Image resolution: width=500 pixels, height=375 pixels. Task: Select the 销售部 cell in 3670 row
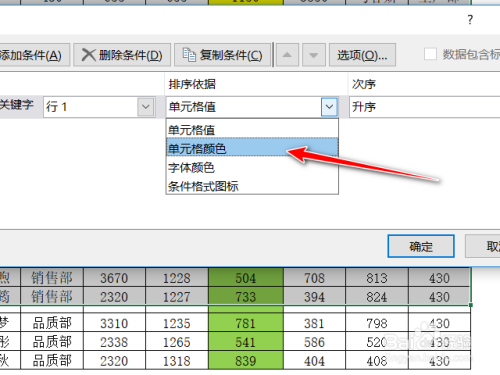click(x=52, y=277)
